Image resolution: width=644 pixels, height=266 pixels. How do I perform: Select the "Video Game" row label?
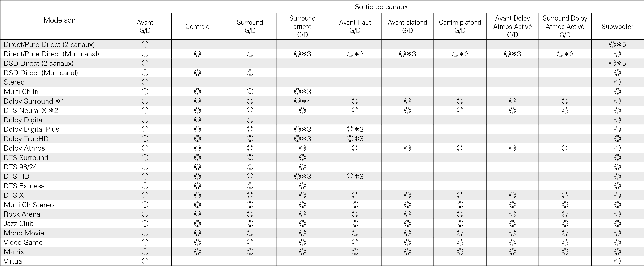[23, 242]
